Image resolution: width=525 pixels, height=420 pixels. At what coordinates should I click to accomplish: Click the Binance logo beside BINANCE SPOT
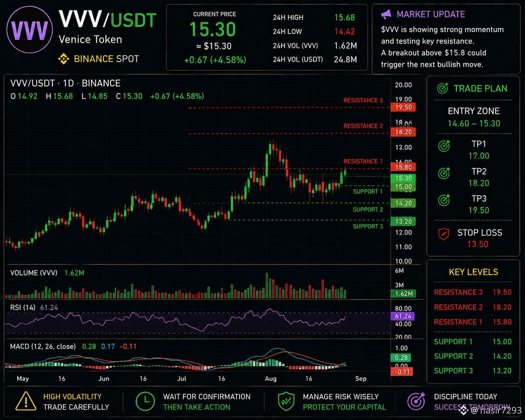[63, 59]
